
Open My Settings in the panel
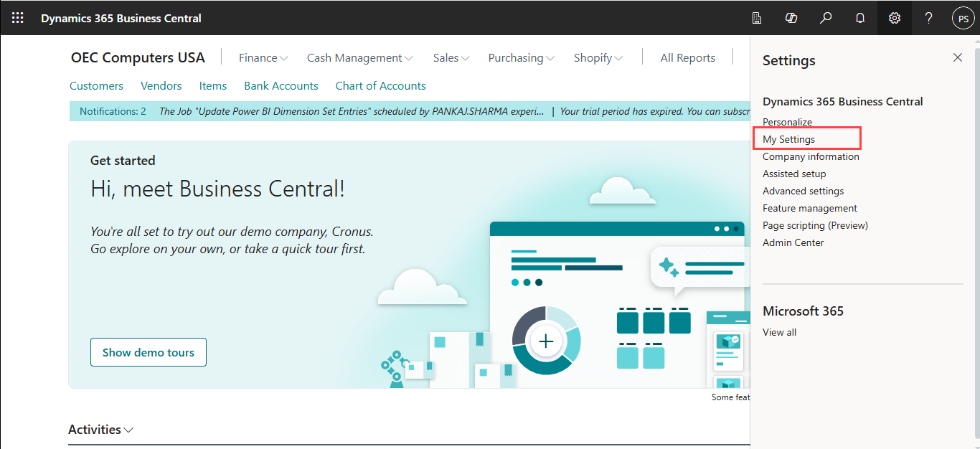coord(788,139)
